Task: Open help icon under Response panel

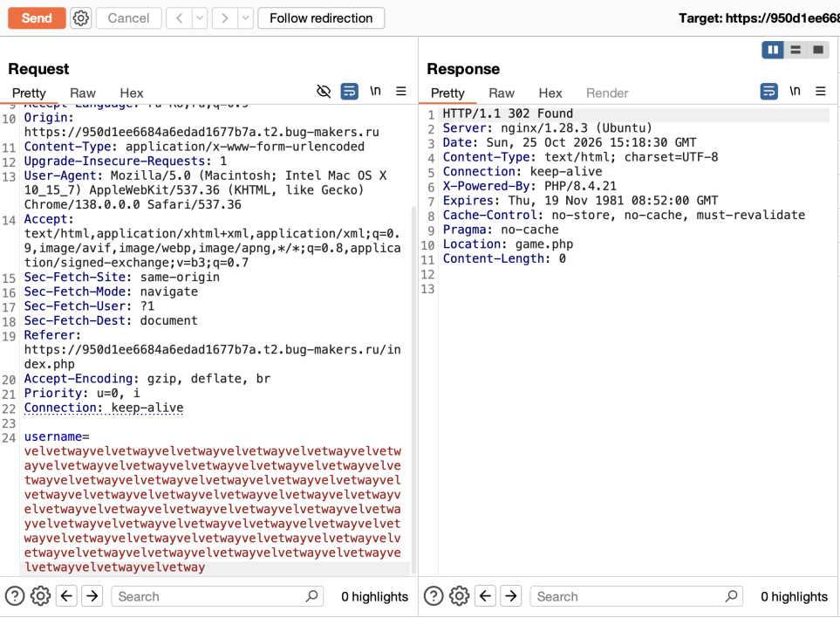Action: tap(434, 596)
